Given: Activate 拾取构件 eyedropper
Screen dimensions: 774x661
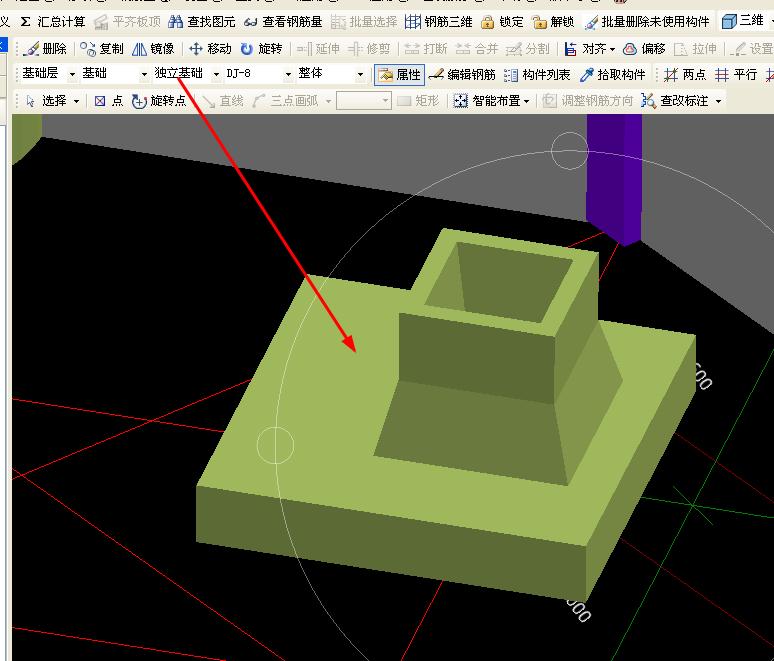Looking at the screenshot, I should click(x=613, y=75).
